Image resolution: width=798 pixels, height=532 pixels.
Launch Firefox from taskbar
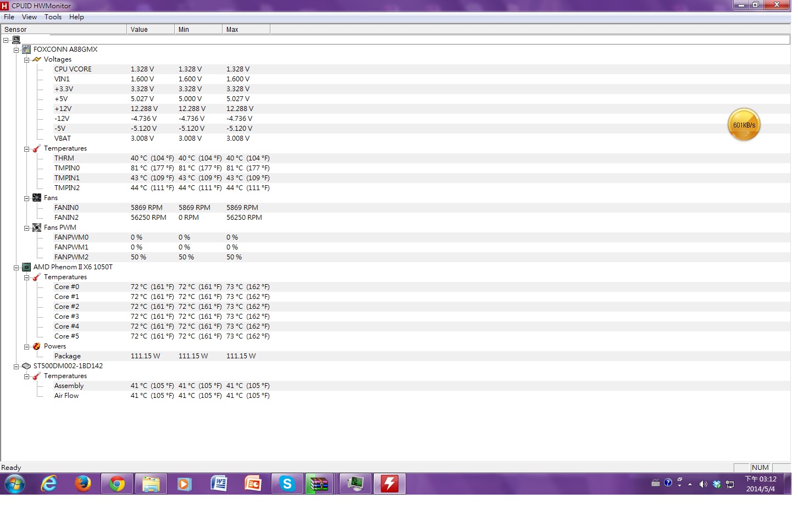[83, 484]
